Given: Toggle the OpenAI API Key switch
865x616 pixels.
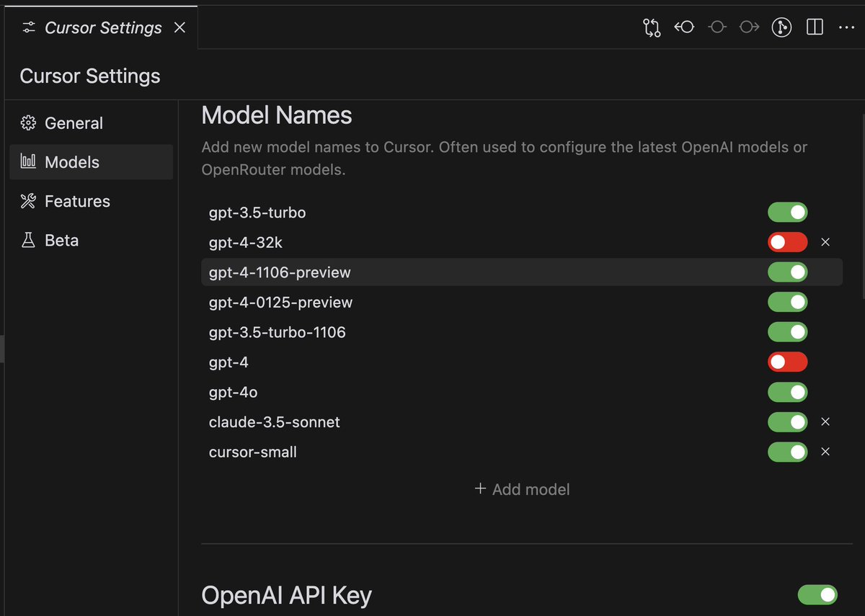Looking at the screenshot, I should tap(817, 594).
